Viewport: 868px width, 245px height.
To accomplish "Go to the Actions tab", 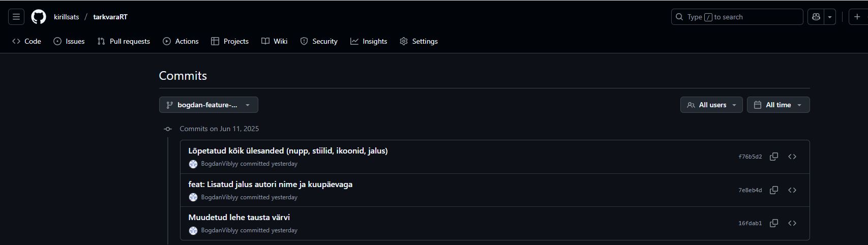I will pyautogui.click(x=181, y=41).
